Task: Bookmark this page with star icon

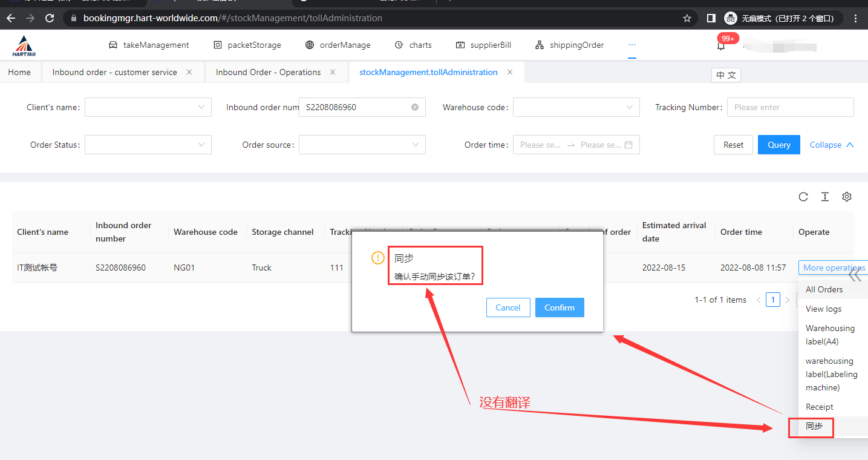Action: coord(687,18)
